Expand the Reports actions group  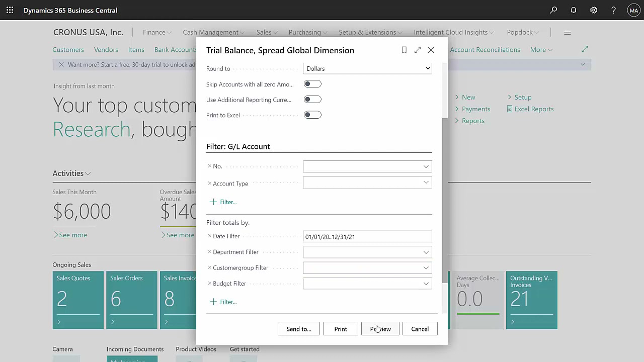point(470,121)
